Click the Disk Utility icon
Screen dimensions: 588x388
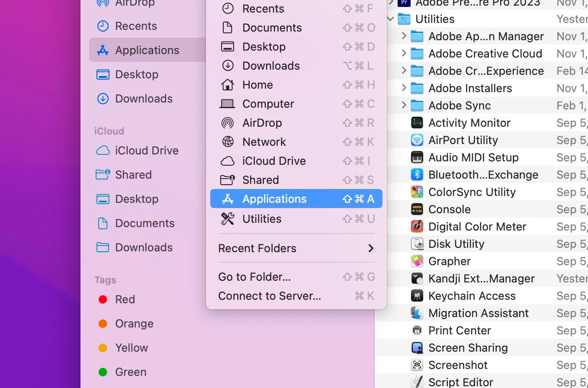tap(417, 244)
